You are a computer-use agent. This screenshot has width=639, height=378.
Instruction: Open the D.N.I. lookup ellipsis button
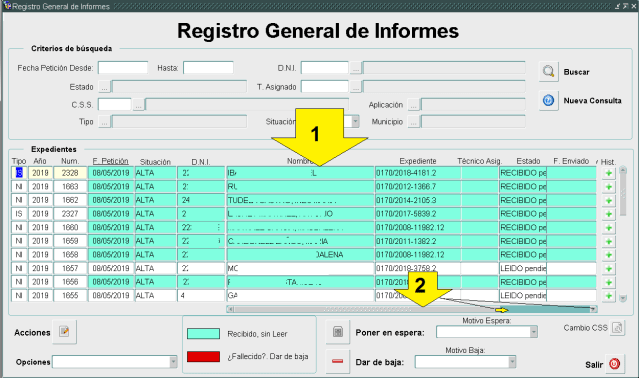[356, 68]
